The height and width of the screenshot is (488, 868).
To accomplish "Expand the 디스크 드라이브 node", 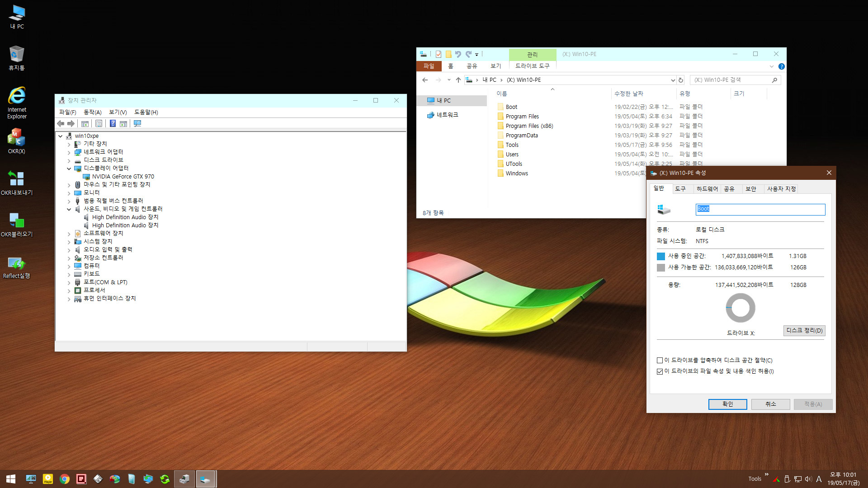I will tap(69, 160).
